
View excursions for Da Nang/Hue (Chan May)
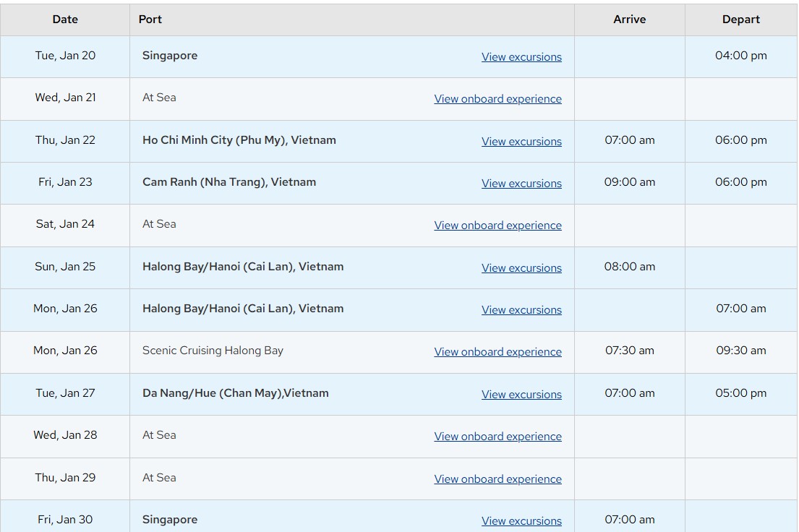click(x=521, y=395)
